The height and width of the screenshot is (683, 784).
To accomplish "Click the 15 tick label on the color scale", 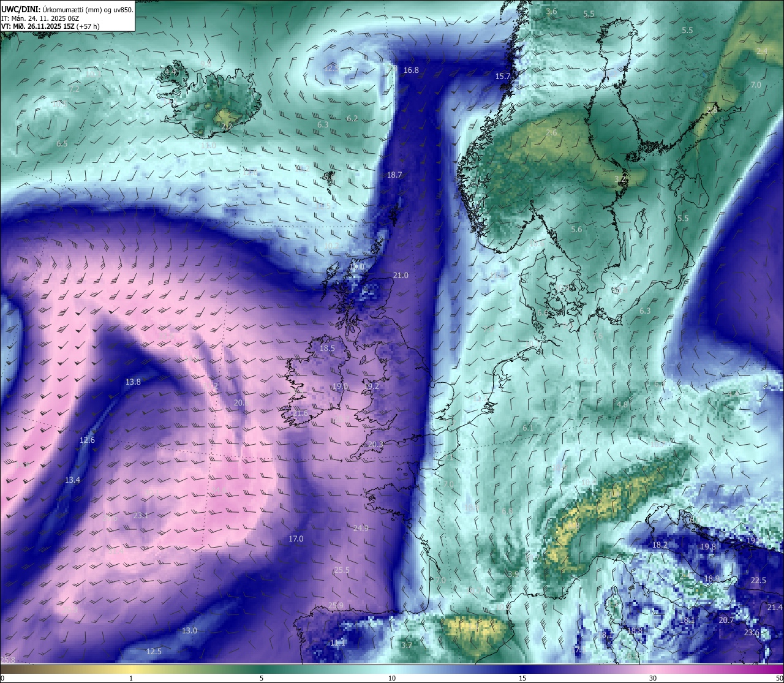I will coord(522,678).
